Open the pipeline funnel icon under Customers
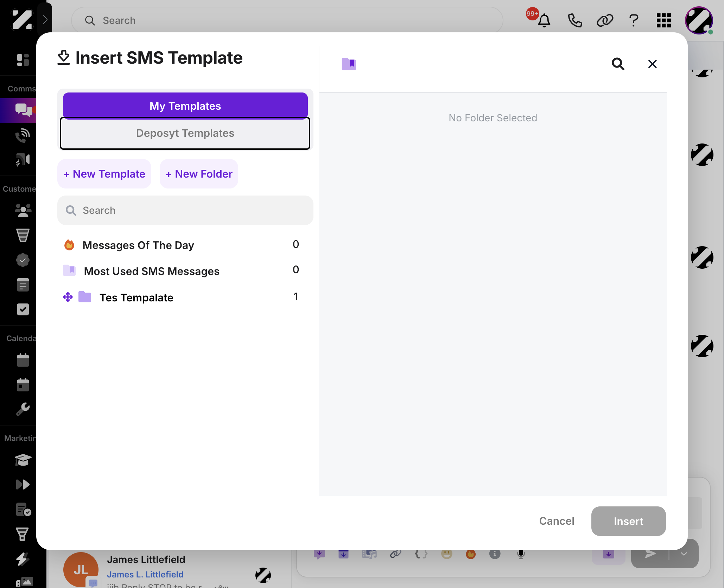 pos(23,235)
